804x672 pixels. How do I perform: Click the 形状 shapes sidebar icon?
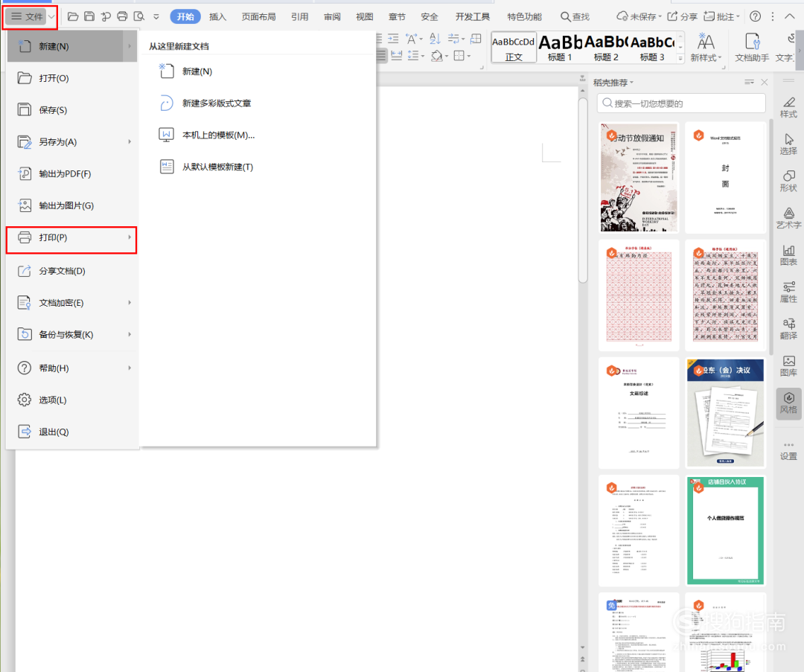788,181
